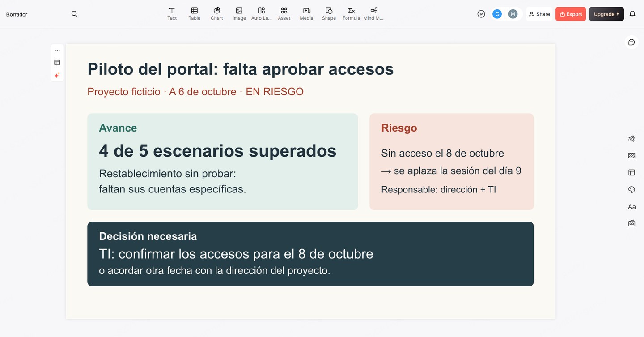Open the color theme palette icon
The height and width of the screenshot is (337, 644).
(631, 190)
